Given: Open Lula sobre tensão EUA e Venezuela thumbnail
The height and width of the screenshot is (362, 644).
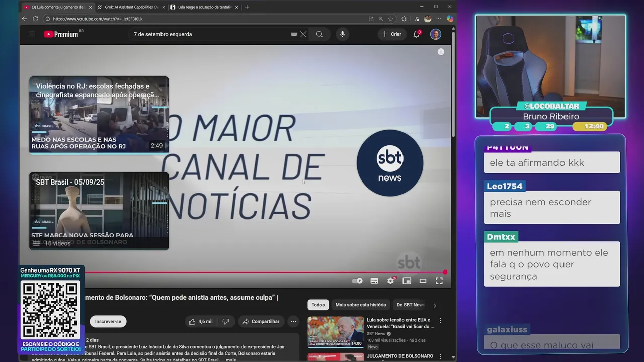Looking at the screenshot, I should click(336, 332).
